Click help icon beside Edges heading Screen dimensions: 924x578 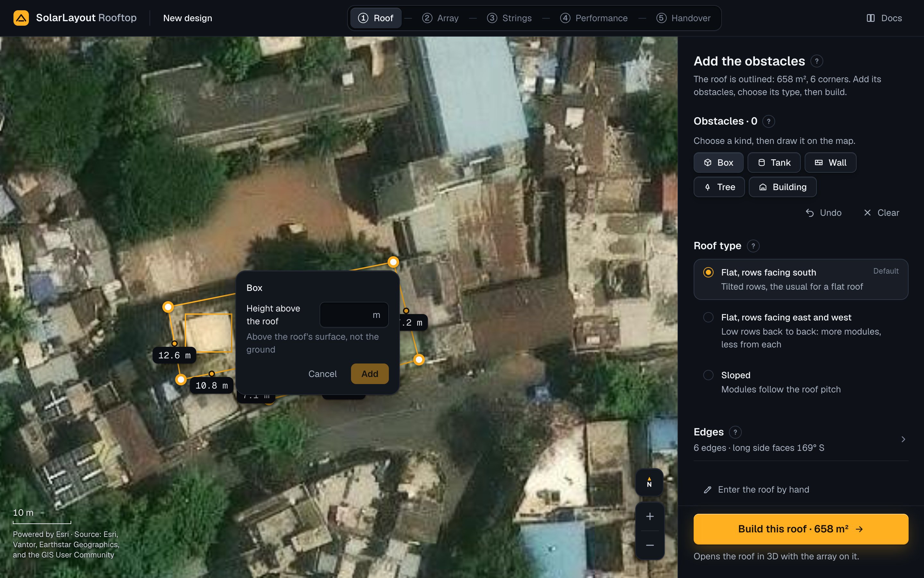tap(735, 432)
